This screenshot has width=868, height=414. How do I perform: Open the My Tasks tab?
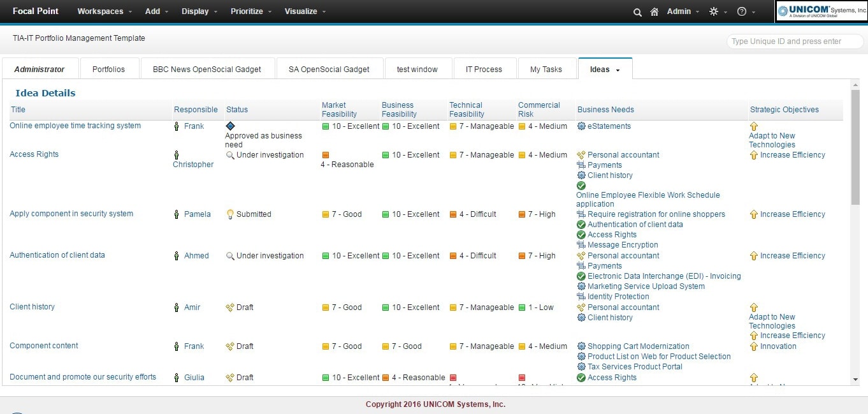546,69
